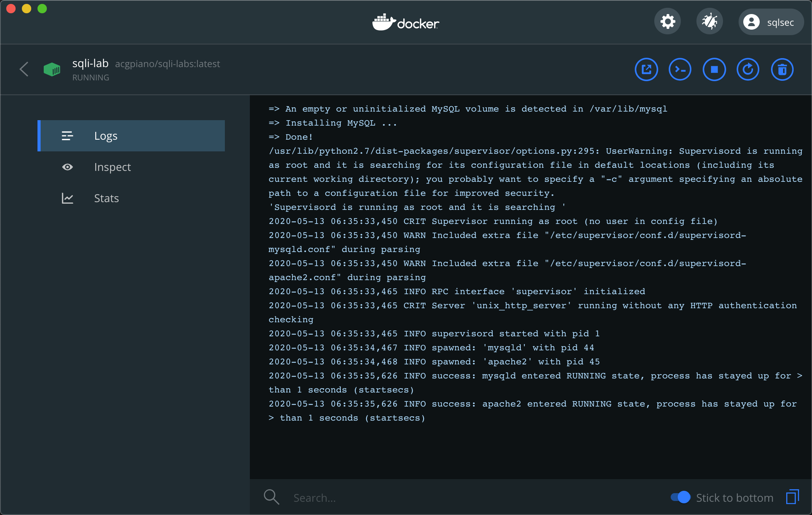Open the sqlsec account menu

tap(771, 22)
